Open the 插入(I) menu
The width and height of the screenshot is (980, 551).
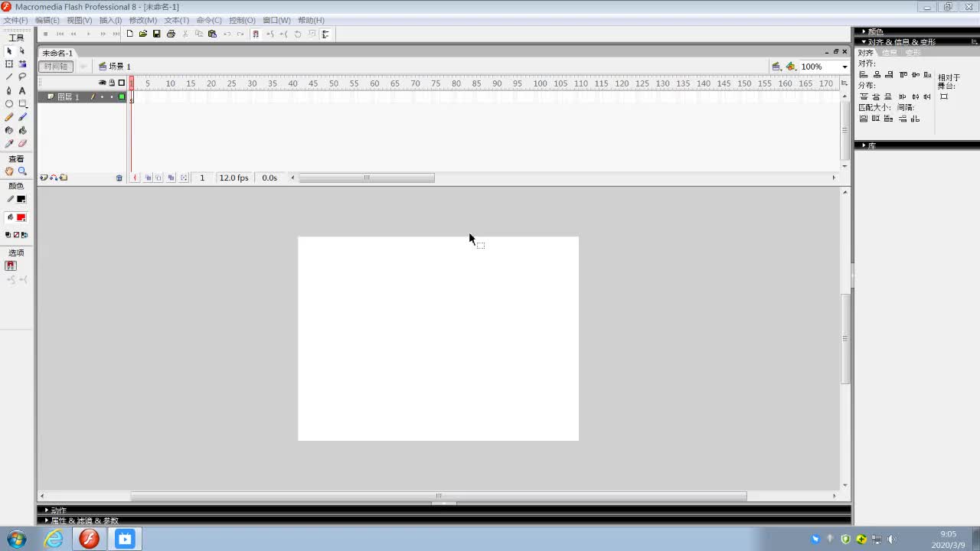pos(110,20)
